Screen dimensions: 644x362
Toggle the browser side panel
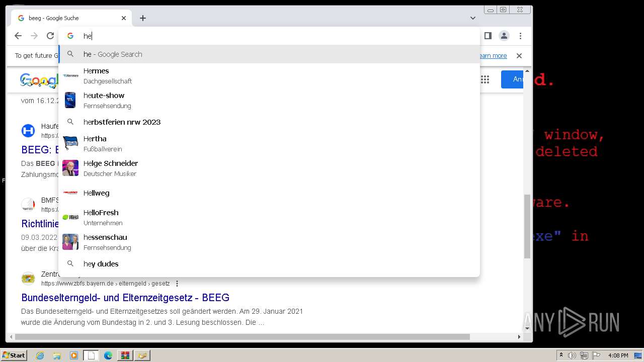(x=488, y=36)
